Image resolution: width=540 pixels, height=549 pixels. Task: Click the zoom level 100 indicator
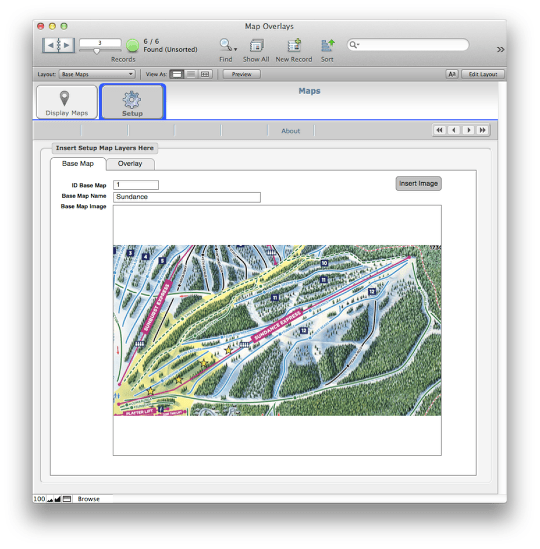point(39,499)
